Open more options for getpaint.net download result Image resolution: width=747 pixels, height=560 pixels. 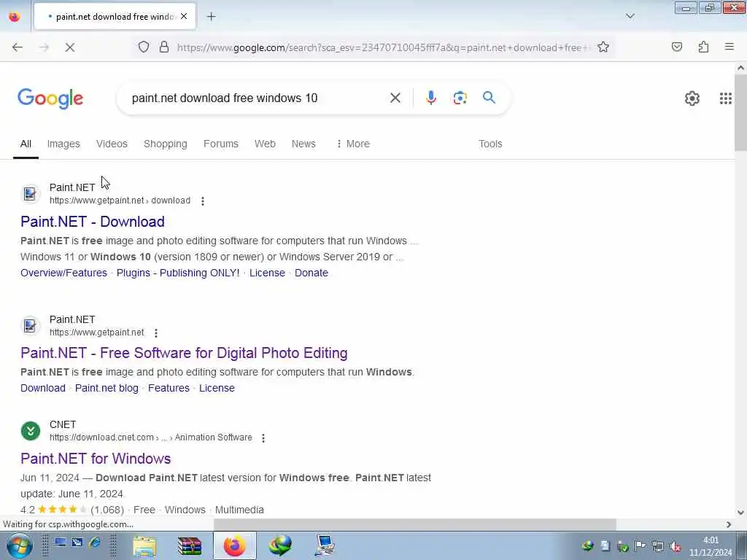tap(203, 201)
